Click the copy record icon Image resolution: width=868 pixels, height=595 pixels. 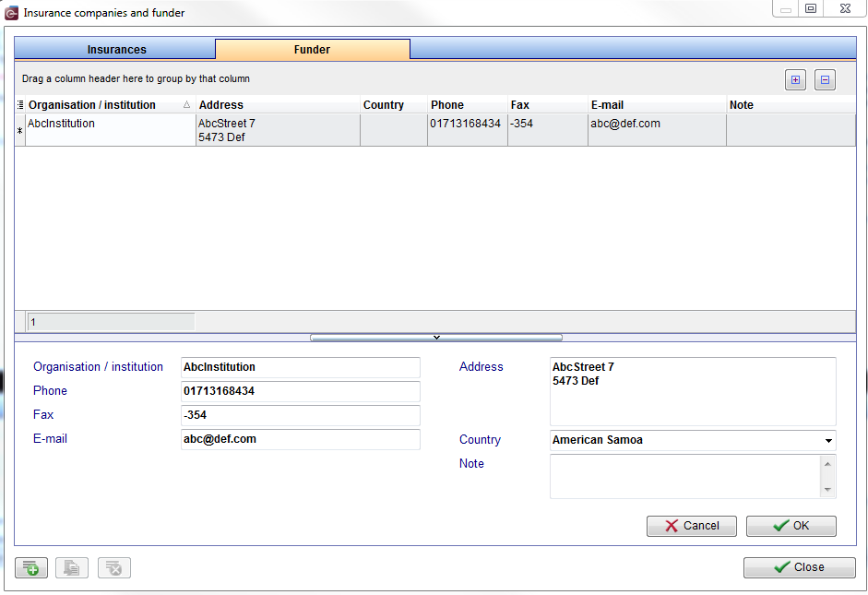coord(71,567)
